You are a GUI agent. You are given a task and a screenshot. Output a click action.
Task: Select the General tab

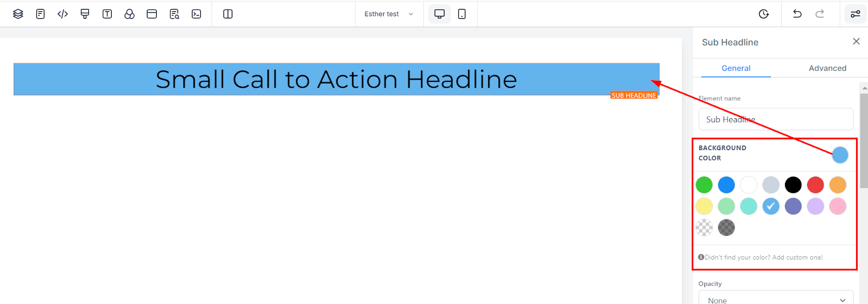pyautogui.click(x=736, y=68)
